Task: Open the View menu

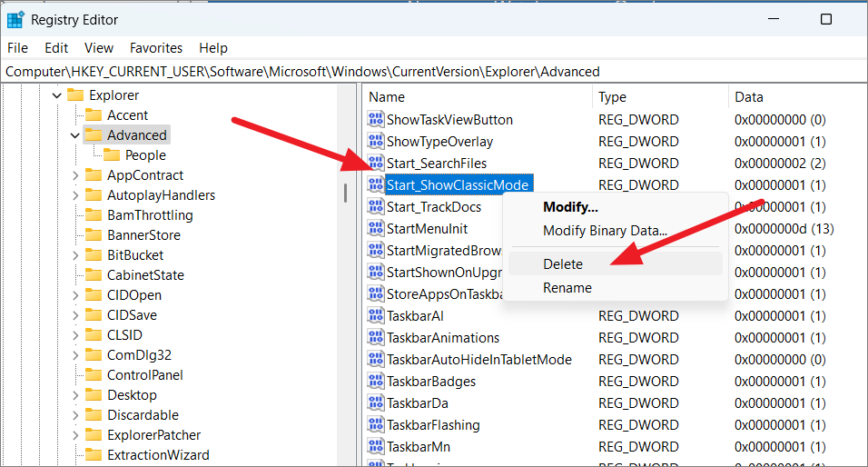Action: (99, 48)
